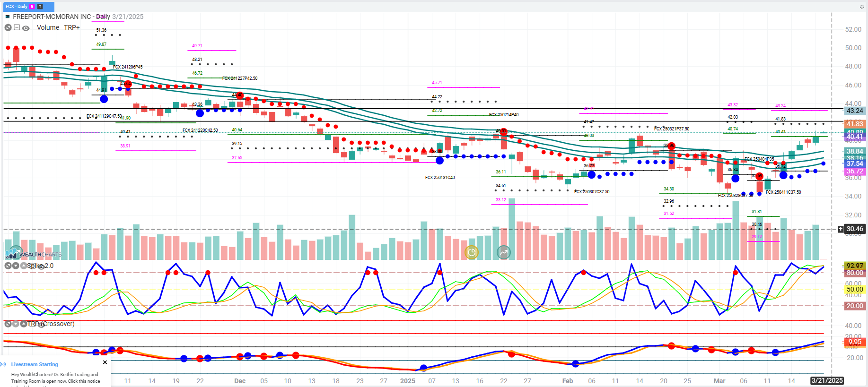Close the Livestream Starting notification

click(105, 362)
